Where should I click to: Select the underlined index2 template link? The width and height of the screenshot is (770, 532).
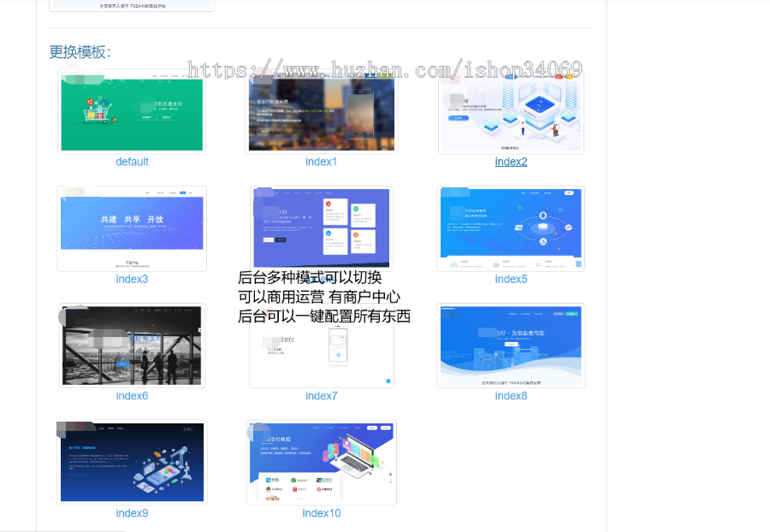pyautogui.click(x=511, y=162)
